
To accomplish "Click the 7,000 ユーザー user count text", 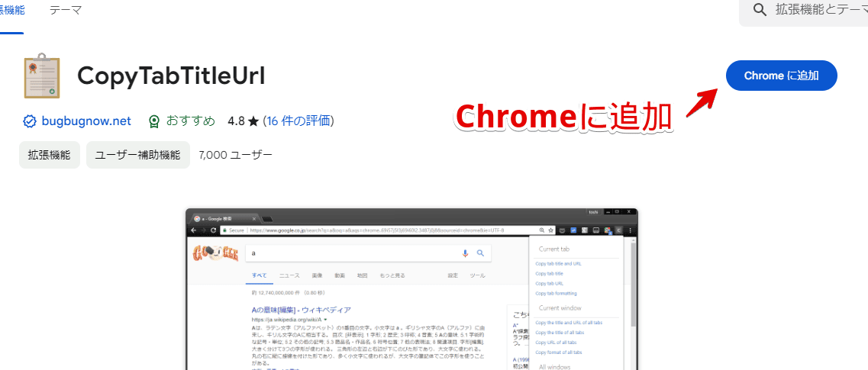I will click(235, 155).
